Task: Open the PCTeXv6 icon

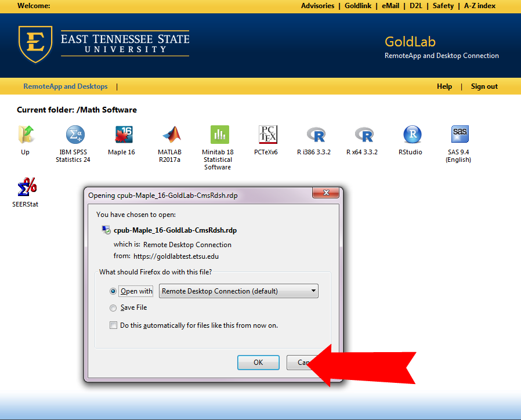Action: (267, 135)
